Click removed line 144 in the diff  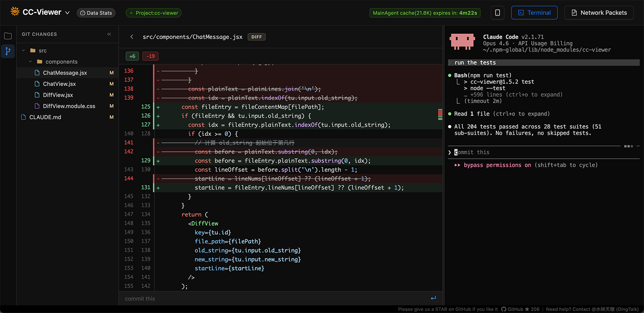click(x=281, y=178)
